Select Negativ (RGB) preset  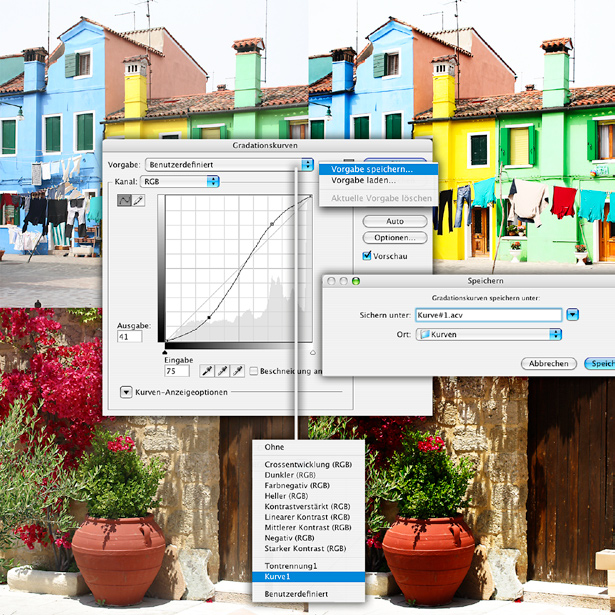click(308, 538)
